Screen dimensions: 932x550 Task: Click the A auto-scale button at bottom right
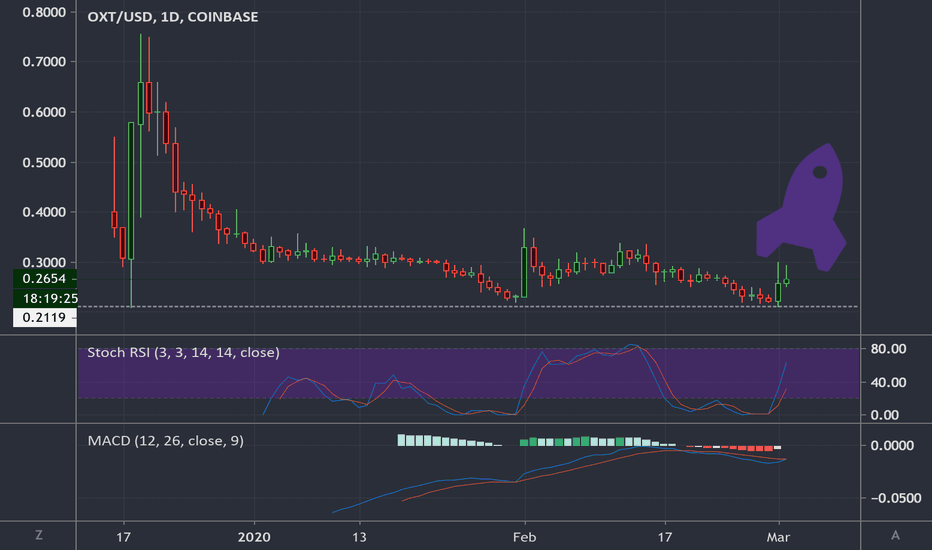point(895,535)
